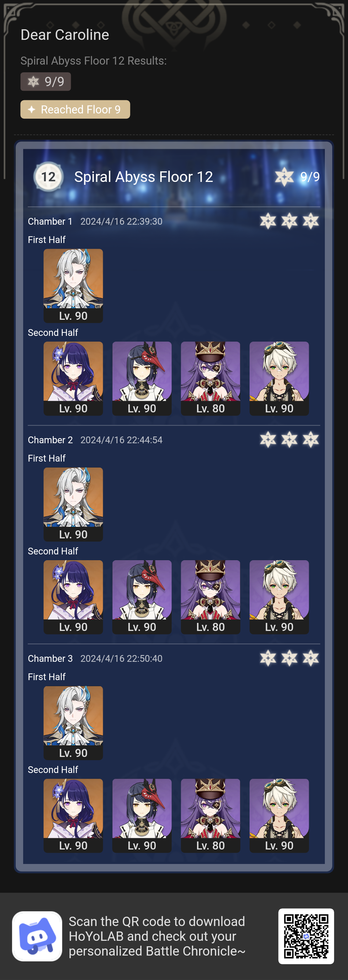The height and width of the screenshot is (980, 348).
Task: Select Chamber 1 first half Lv. 90 character
Action: click(73, 286)
